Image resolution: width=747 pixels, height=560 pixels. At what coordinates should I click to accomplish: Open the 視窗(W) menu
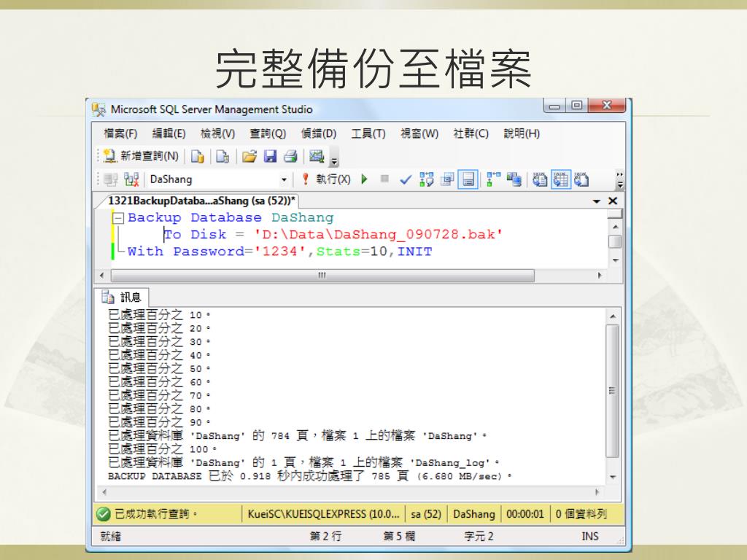(419, 134)
